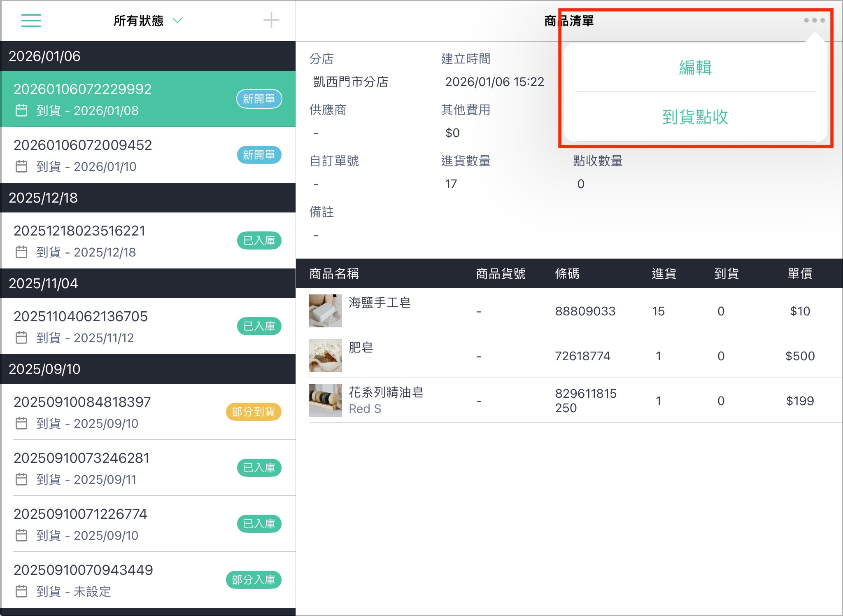Click the 單價 column header

(800, 273)
